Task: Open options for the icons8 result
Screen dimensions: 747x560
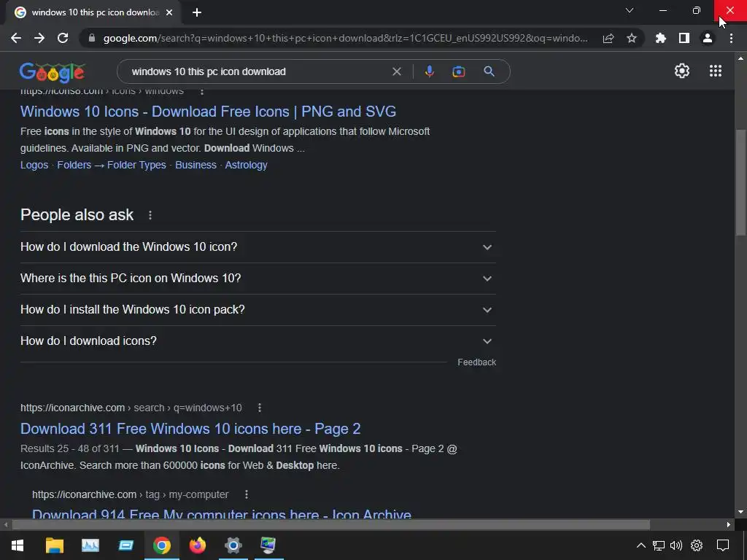Action: coord(202,91)
